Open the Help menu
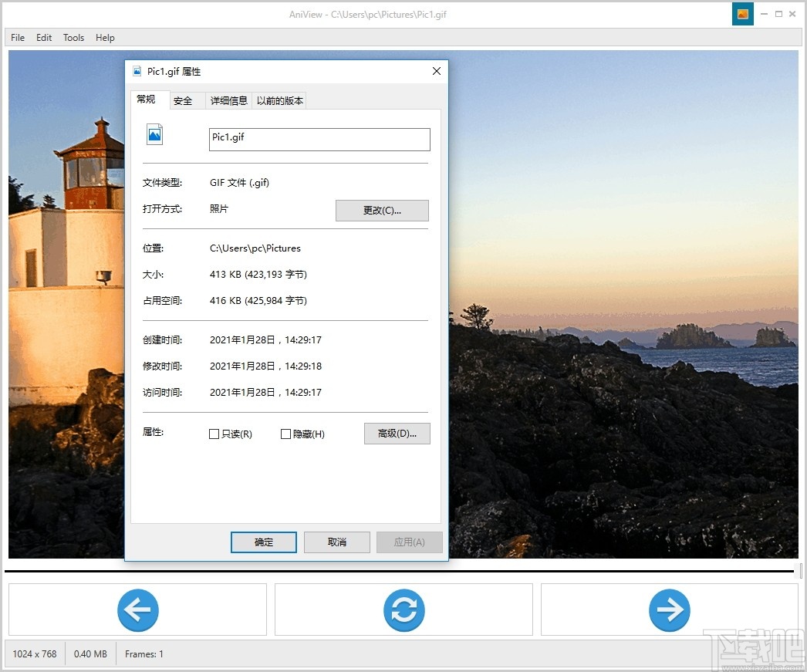The height and width of the screenshot is (672, 807). [x=105, y=38]
